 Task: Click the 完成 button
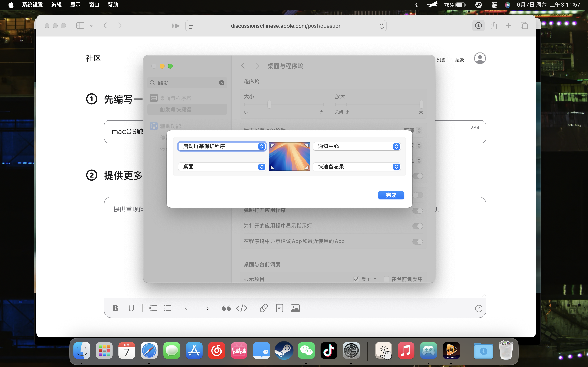[x=391, y=195]
